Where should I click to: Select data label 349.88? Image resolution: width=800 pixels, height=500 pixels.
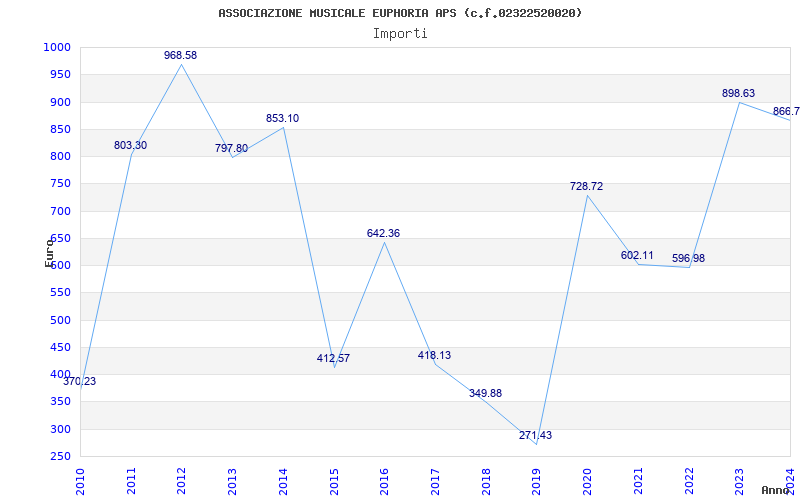486,393
